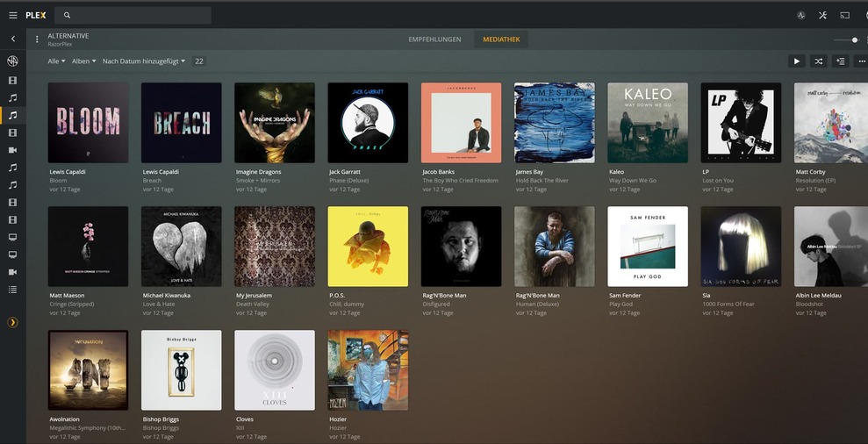The image size is (868, 444).
Task: Go back with the left chevron
Action: coord(13,39)
